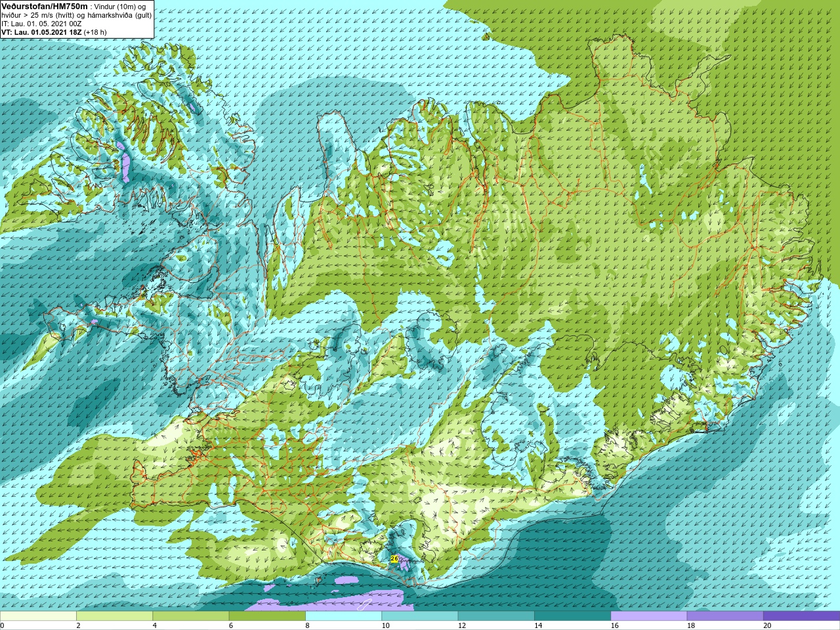Click the '0' tick label on color scale
The height and width of the screenshot is (630, 840).
(3, 625)
